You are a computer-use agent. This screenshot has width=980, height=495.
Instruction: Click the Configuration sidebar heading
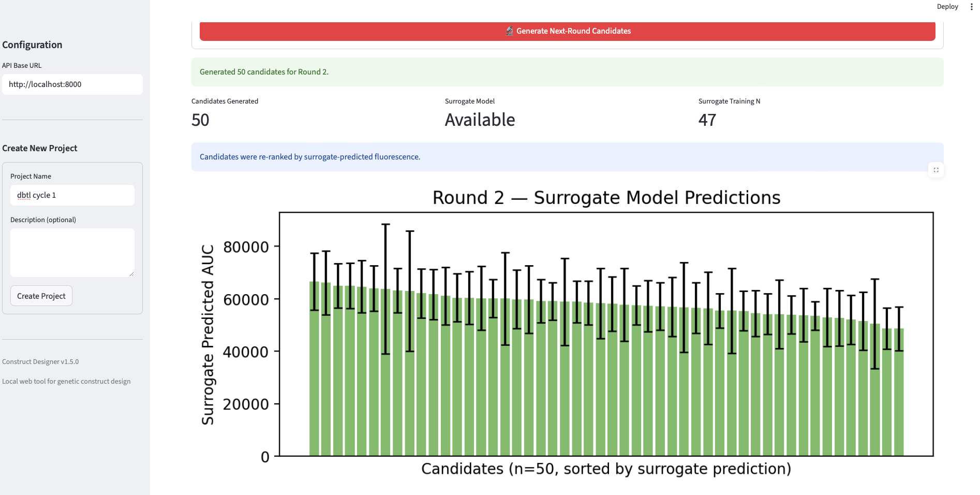click(32, 45)
